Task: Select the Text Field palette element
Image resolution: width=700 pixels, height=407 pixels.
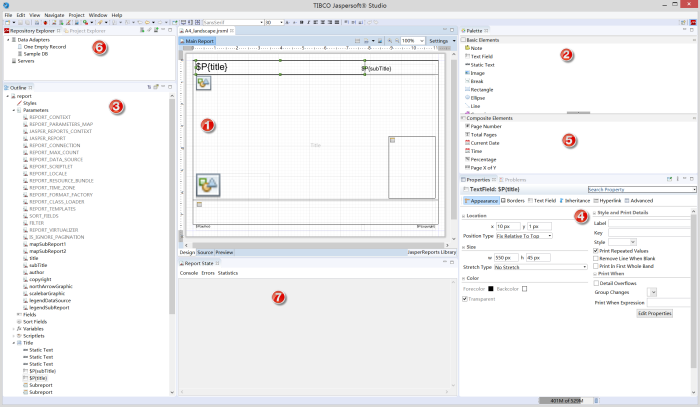Action: pyautogui.click(x=482, y=56)
